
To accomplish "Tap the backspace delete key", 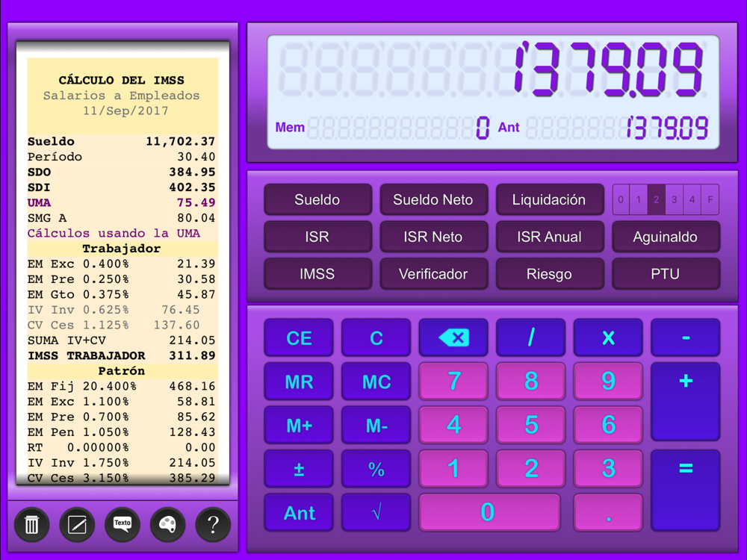I will pos(453,337).
